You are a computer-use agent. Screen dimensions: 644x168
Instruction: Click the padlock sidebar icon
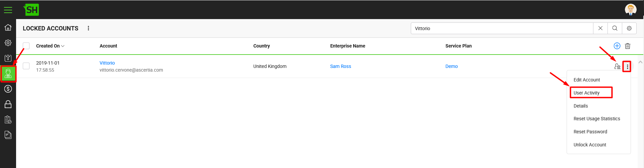coord(8,104)
